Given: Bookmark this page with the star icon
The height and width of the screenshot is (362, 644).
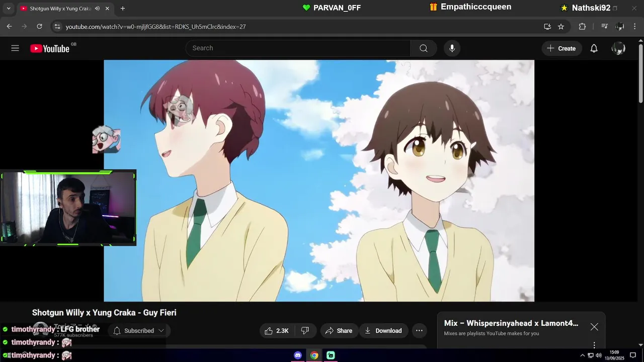Looking at the screenshot, I should tap(561, 26).
